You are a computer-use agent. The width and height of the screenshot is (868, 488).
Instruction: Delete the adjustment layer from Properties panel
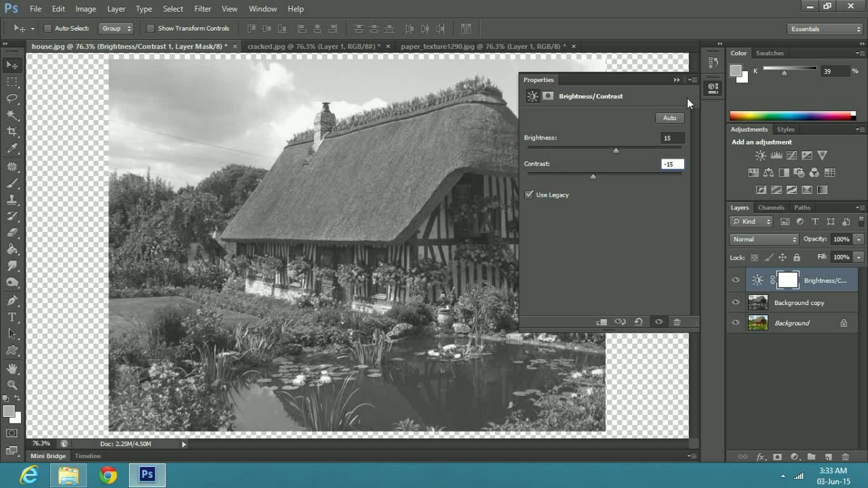pos(677,322)
